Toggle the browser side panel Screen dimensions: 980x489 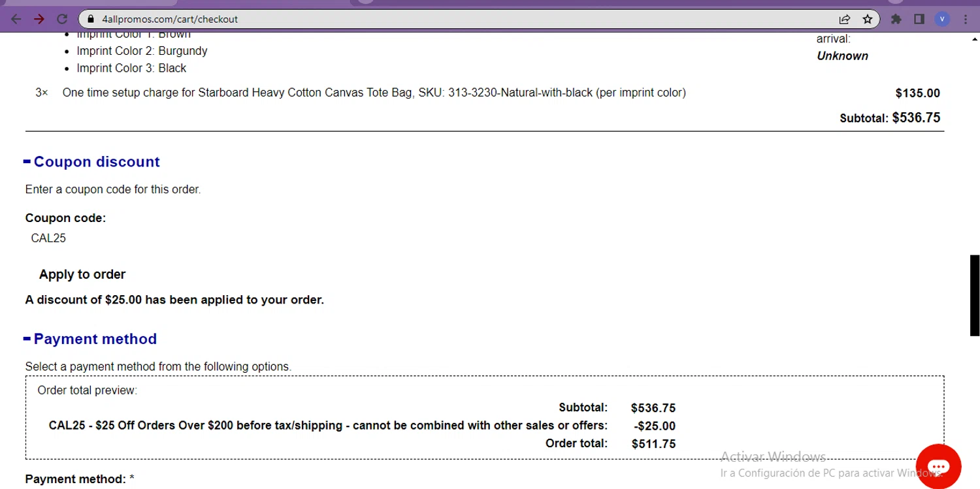(x=919, y=19)
